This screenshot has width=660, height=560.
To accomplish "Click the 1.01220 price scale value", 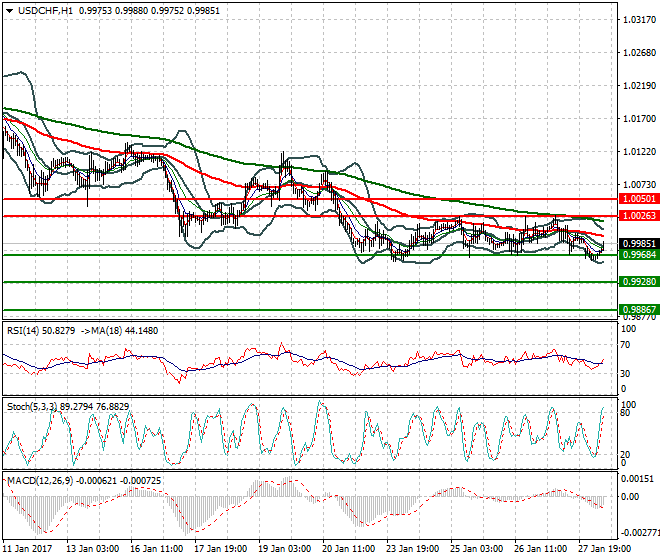I will pos(639,152).
